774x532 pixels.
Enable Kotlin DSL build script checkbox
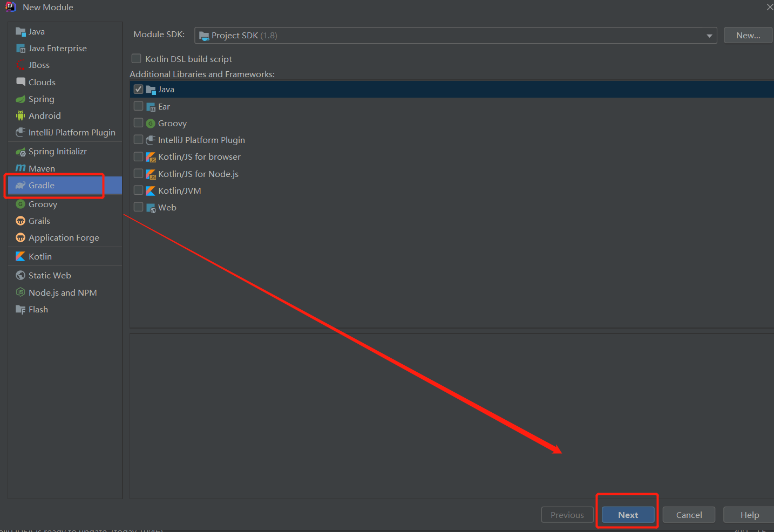pyautogui.click(x=137, y=58)
